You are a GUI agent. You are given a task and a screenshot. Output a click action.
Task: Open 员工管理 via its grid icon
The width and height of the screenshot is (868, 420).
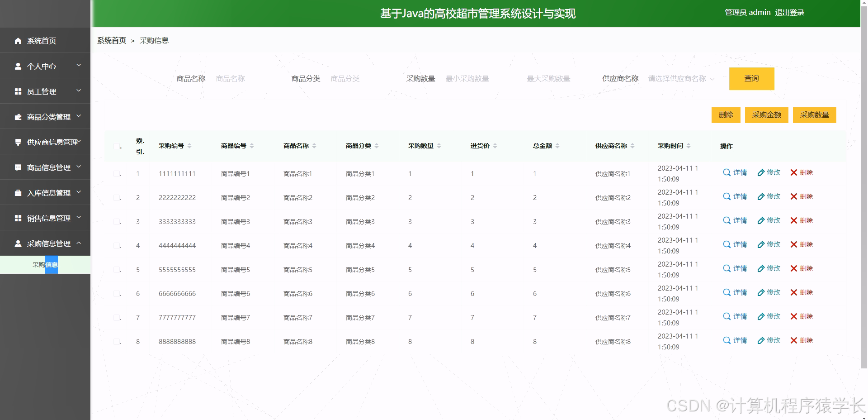coord(18,91)
